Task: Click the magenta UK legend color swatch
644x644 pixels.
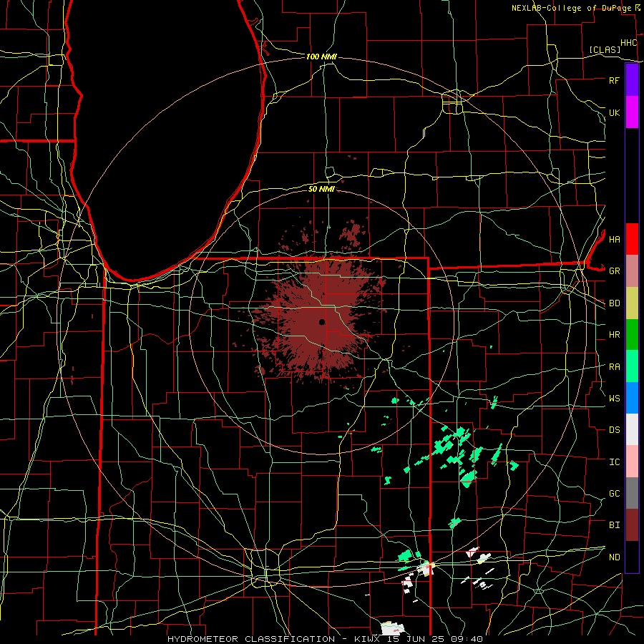Action: click(x=632, y=112)
